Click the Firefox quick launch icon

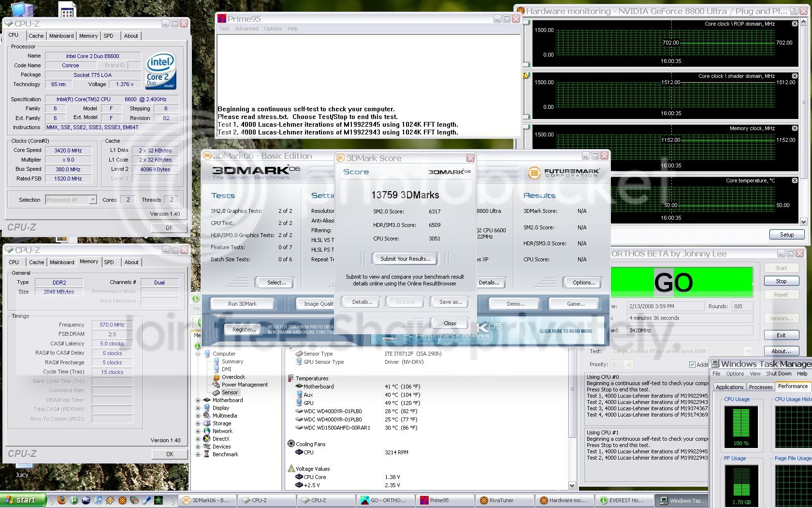tap(61, 500)
